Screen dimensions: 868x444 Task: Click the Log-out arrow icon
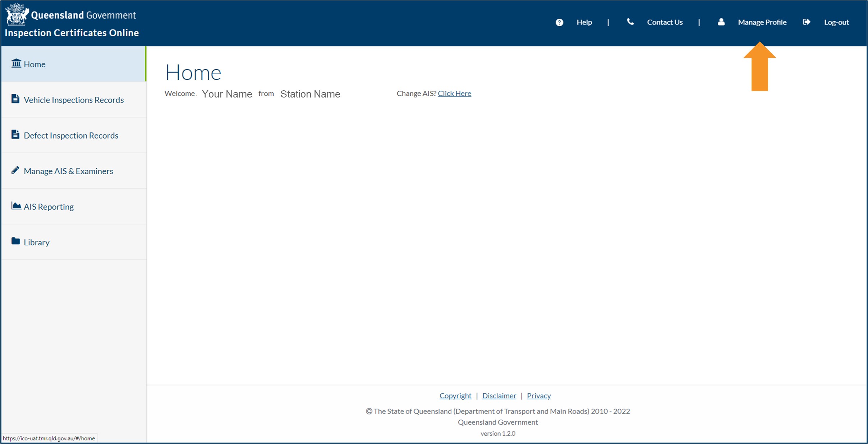[807, 22]
